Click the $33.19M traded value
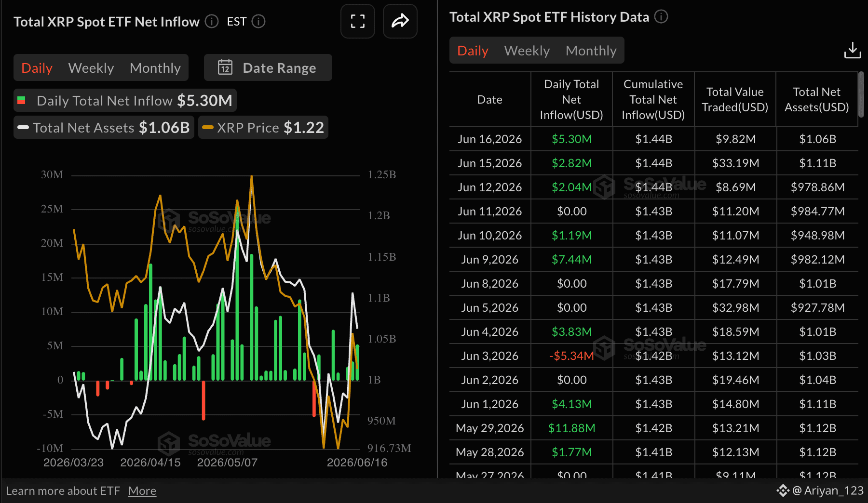The image size is (868, 503). point(736,163)
